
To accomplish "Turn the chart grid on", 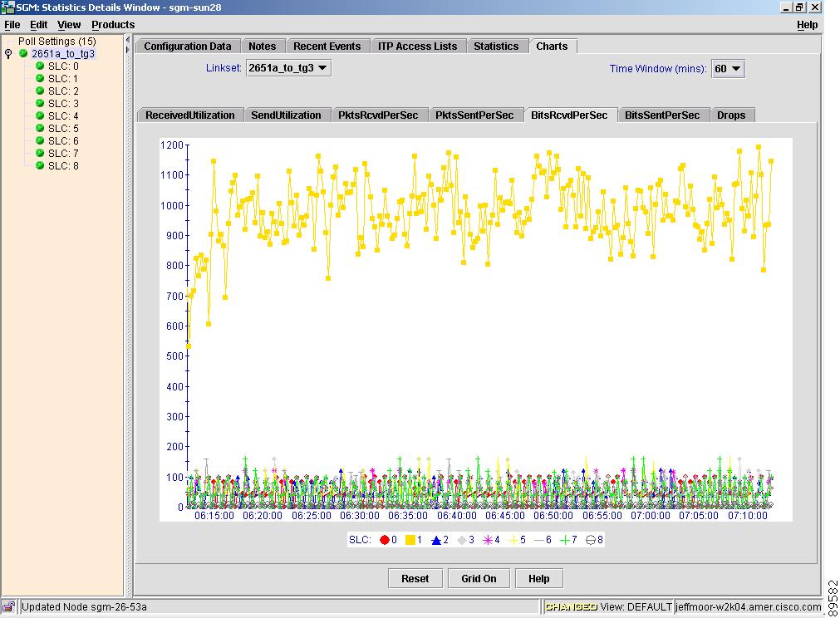I will [479, 579].
